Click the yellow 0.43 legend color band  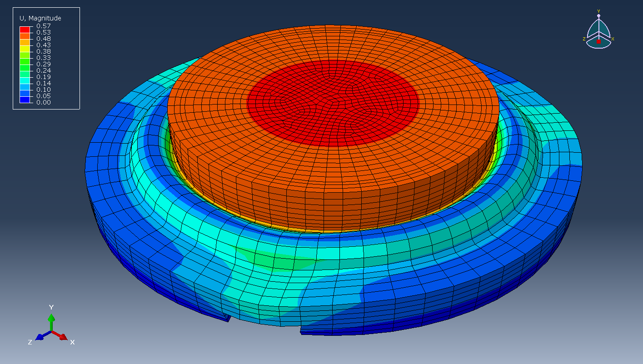[25, 48]
